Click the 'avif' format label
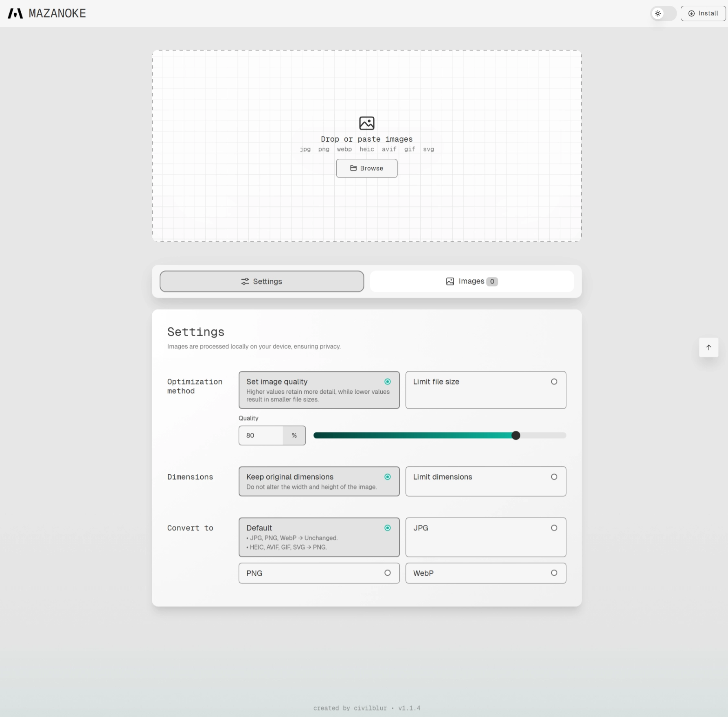 click(389, 149)
